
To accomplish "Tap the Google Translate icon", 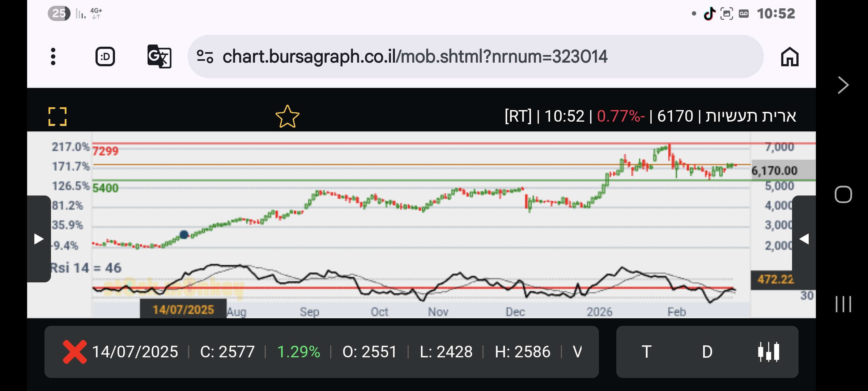I will click(159, 56).
